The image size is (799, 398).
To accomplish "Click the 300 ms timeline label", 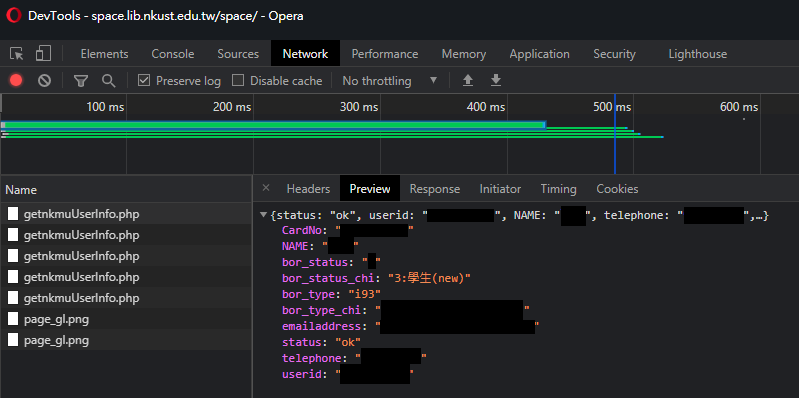I will (x=359, y=107).
